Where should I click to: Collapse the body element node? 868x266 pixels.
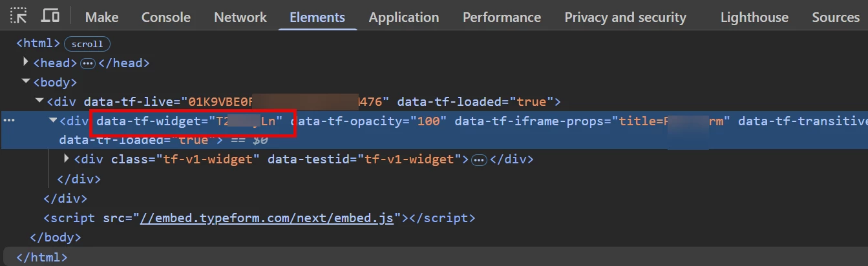pyautogui.click(x=26, y=82)
